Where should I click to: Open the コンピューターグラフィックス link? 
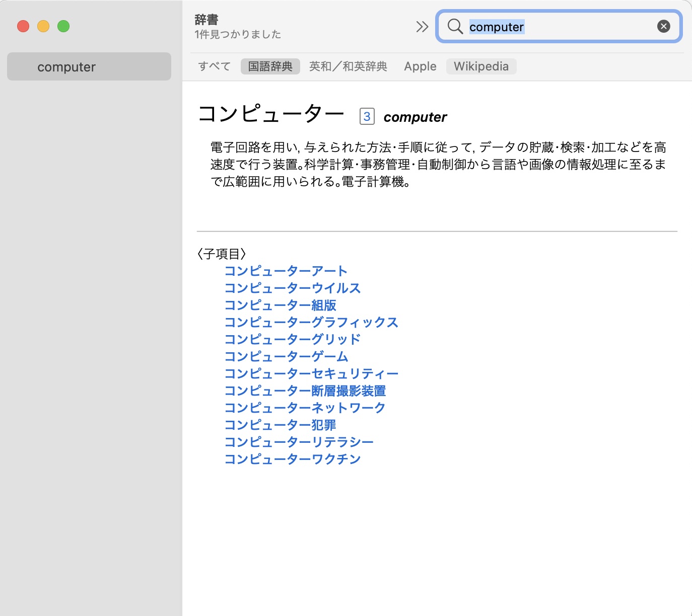(x=311, y=323)
